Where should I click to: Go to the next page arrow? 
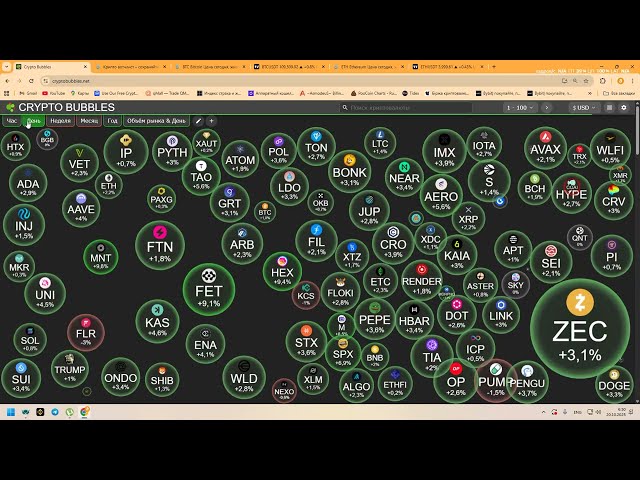(x=547, y=108)
